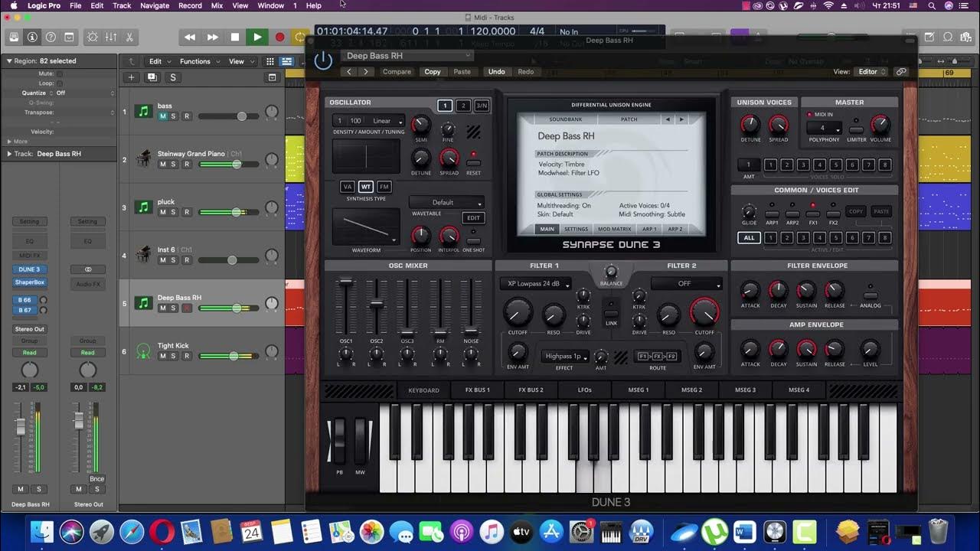The image size is (980, 551).
Task: Toggle the master LIMITER switch
Action: pyautogui.click(x=856, y=129)
